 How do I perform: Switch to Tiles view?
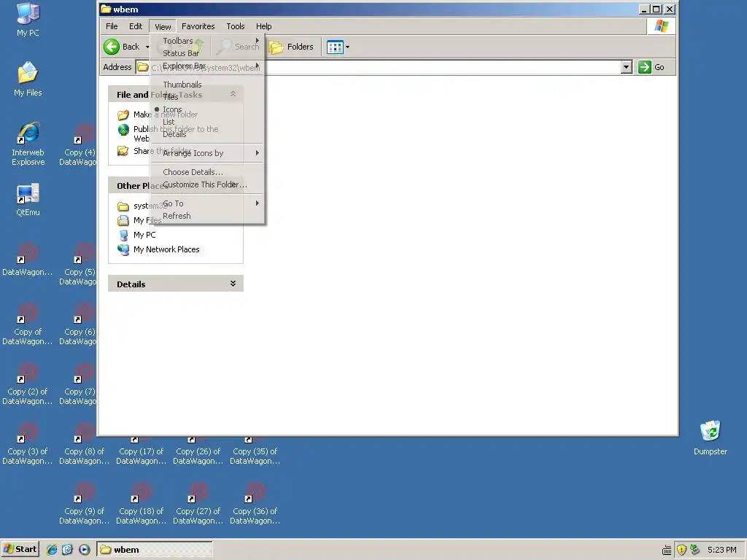[x=207, y=97]
